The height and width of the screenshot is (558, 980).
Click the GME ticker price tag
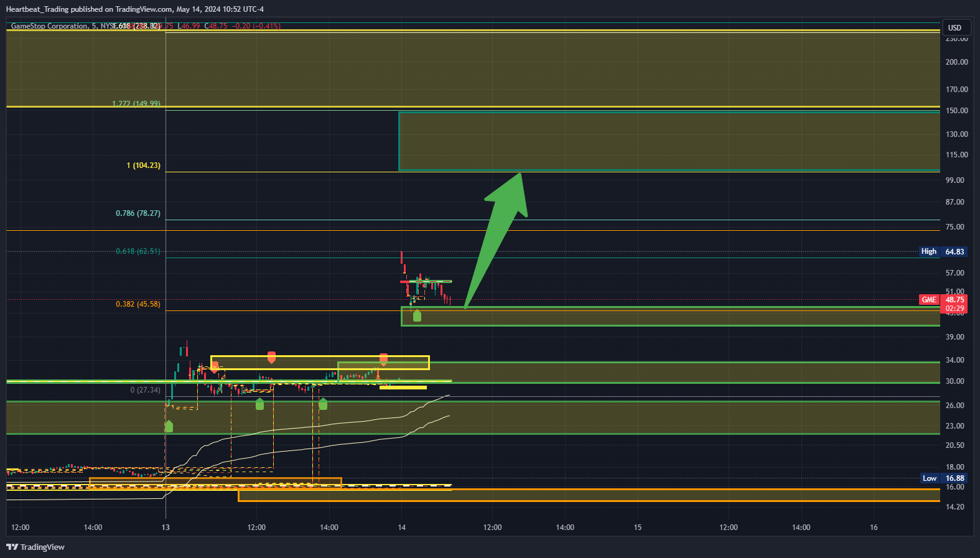[929, 300]
